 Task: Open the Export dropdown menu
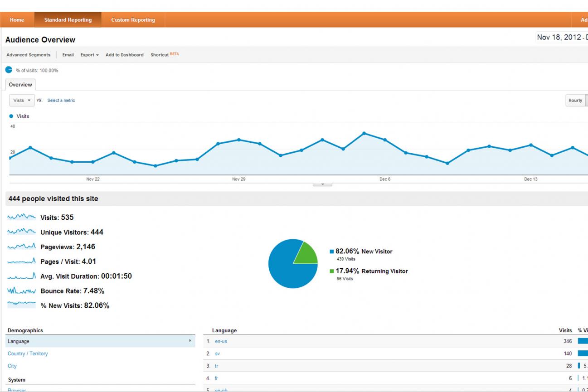89,55
